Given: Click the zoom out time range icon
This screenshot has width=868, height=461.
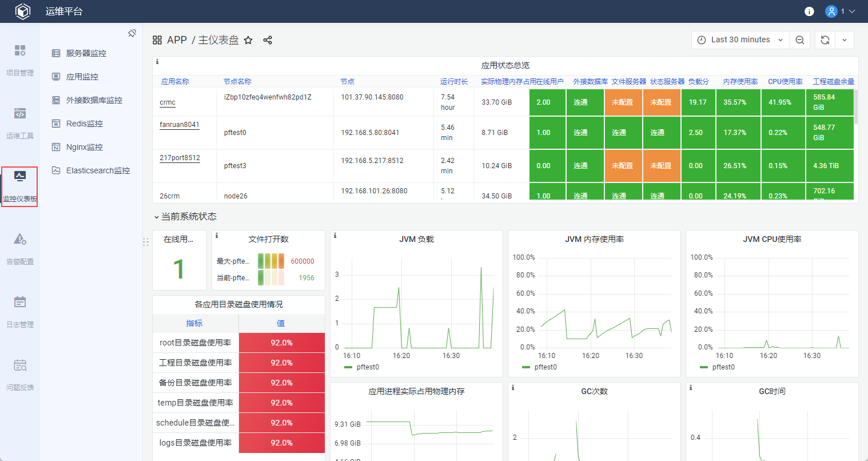Looking at the screenshot, I should (800, 40).
